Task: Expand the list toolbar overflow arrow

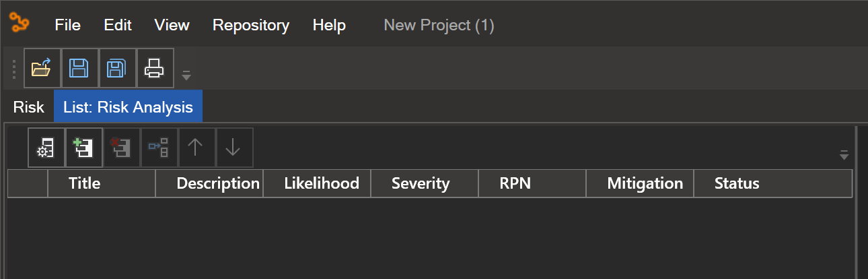Action: click(844, 155)
